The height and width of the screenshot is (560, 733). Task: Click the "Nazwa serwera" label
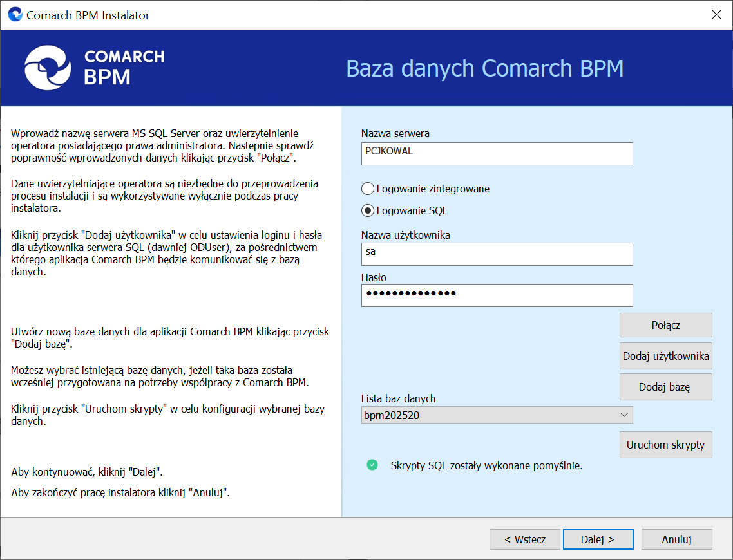pyautogui.click(x=395, y=134)
